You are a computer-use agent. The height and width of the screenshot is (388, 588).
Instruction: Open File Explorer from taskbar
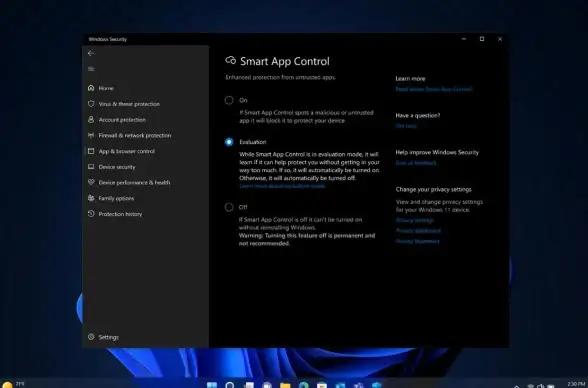285,385
